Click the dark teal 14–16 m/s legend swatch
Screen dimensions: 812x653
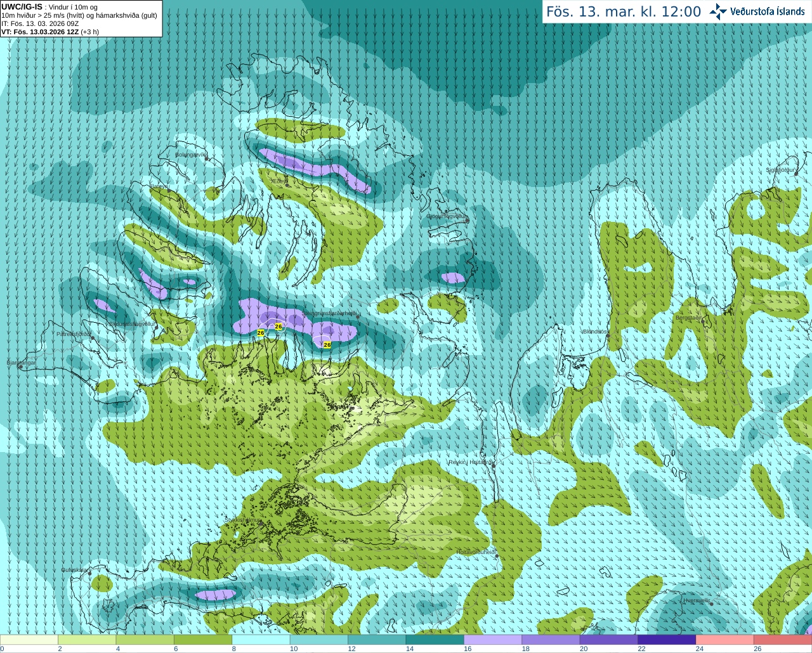(x=435, y=640)
